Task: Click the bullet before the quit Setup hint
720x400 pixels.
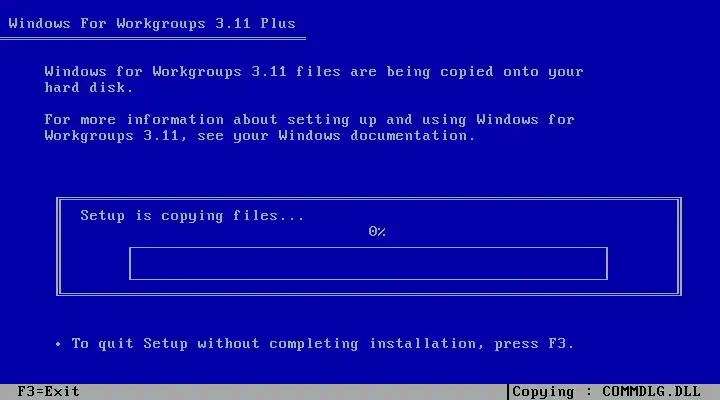Action: (58, 344)
